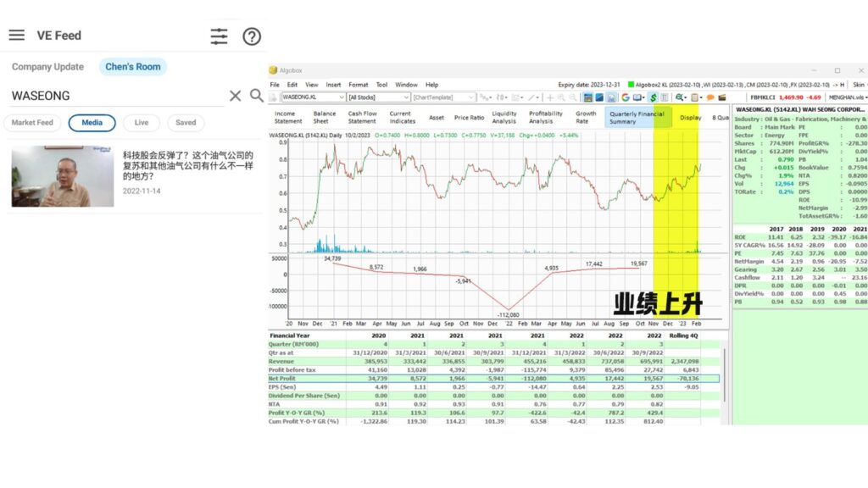Toggle the green dollar sign financials icon
Screen dimensions: 868x488
click(654, 97)
